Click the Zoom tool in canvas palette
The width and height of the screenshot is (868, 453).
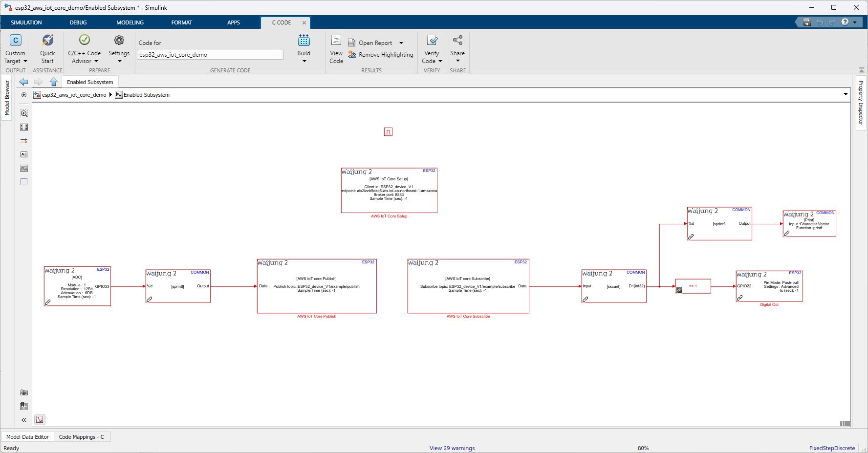[24, 113]
